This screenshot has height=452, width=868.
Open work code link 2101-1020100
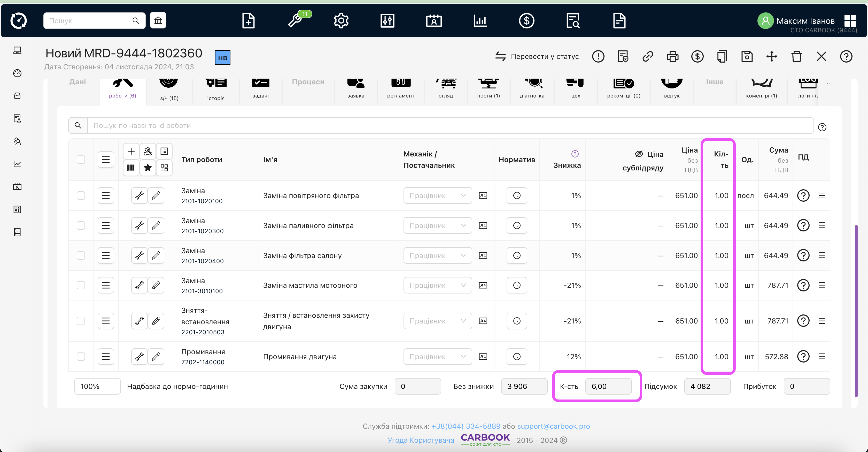[x=202, y=201]
